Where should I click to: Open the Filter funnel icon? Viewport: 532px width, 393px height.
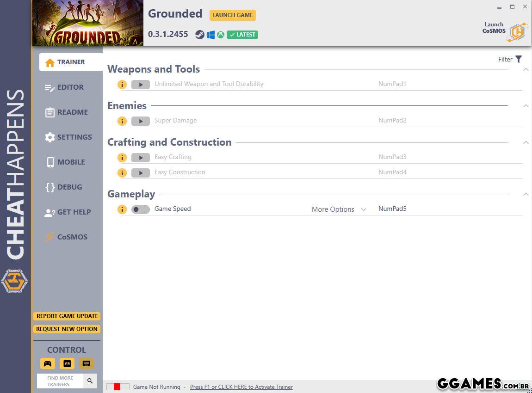(x=519, y=59)
